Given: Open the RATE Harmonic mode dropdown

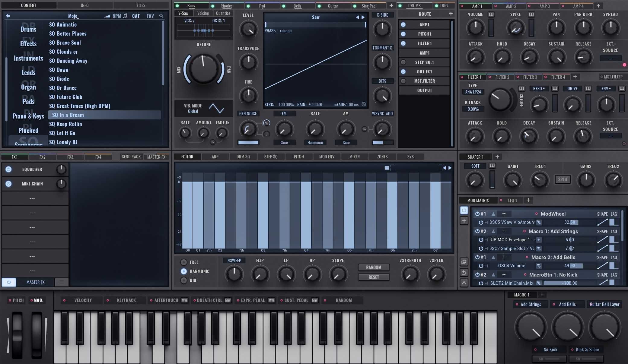Looking at the screenshot, I should click(x=315, y=142).
